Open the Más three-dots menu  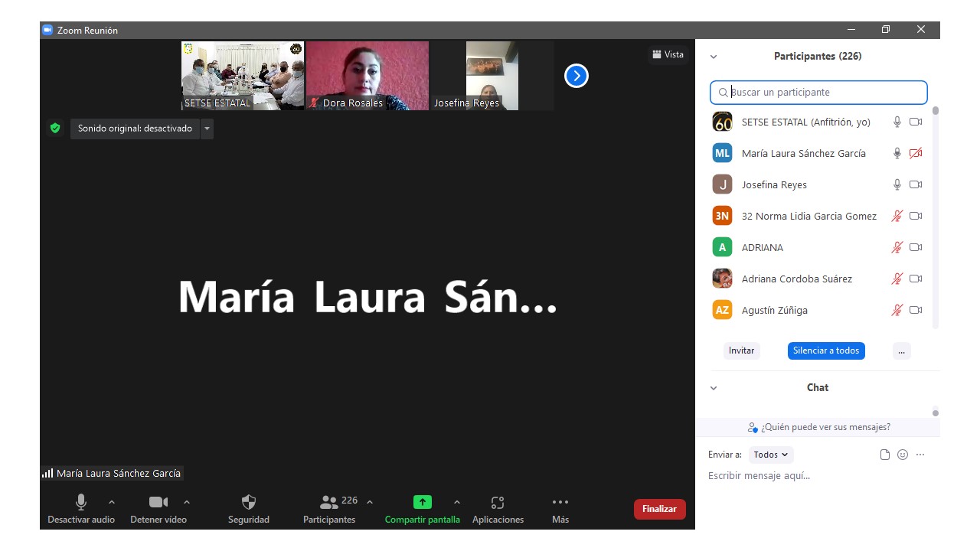560,502
